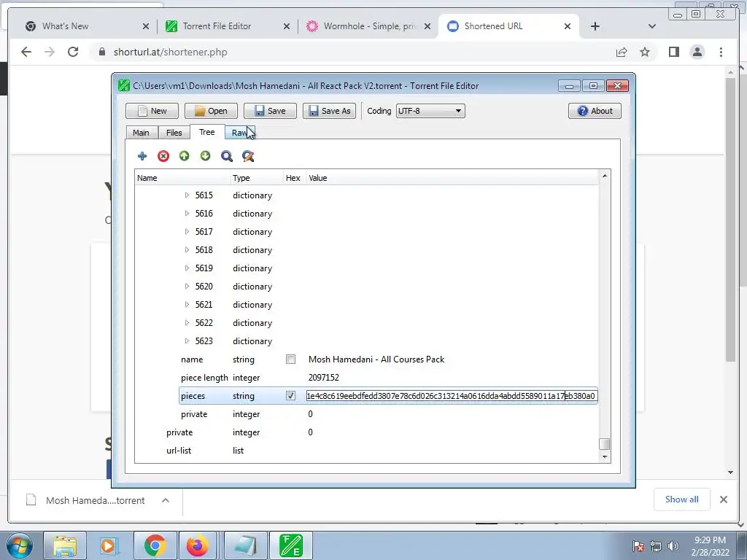
Task: Open Torrent File Editor from taskbar
Action: [290, 545]
